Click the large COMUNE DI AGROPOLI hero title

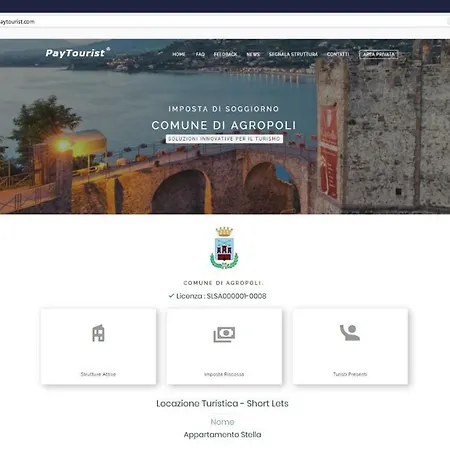(224, 125)
